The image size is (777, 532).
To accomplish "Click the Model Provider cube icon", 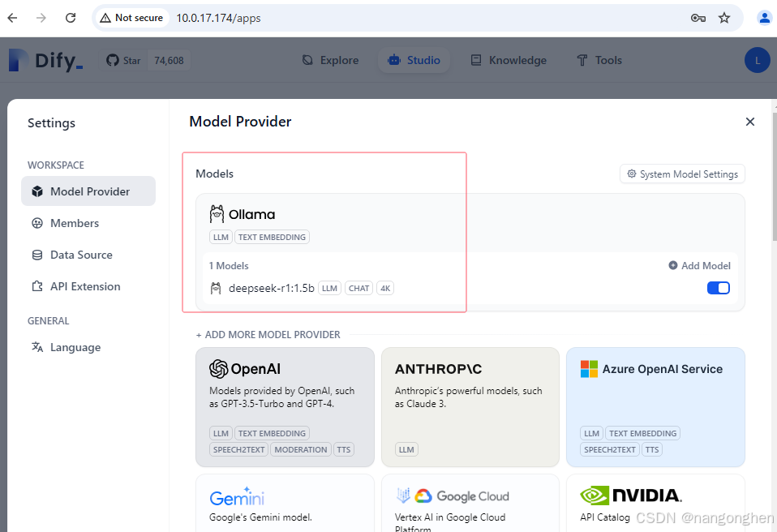I will 37,191.
